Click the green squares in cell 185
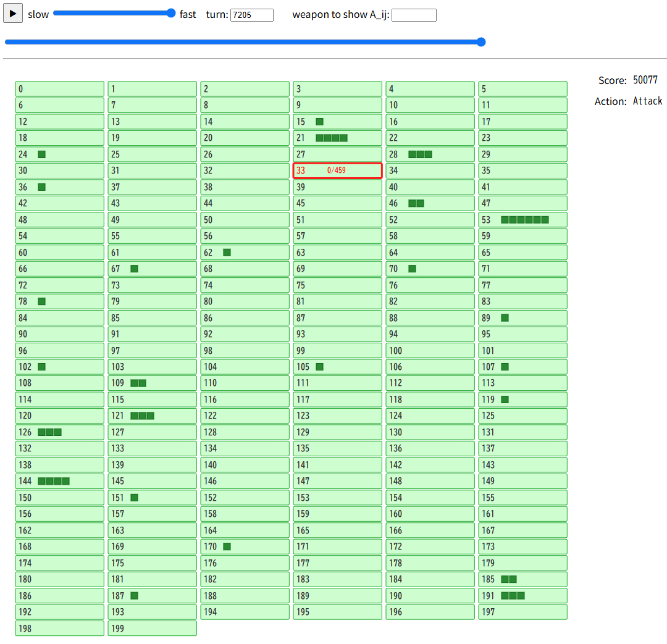Screen dimensions: 667x644 coord(509,579)
